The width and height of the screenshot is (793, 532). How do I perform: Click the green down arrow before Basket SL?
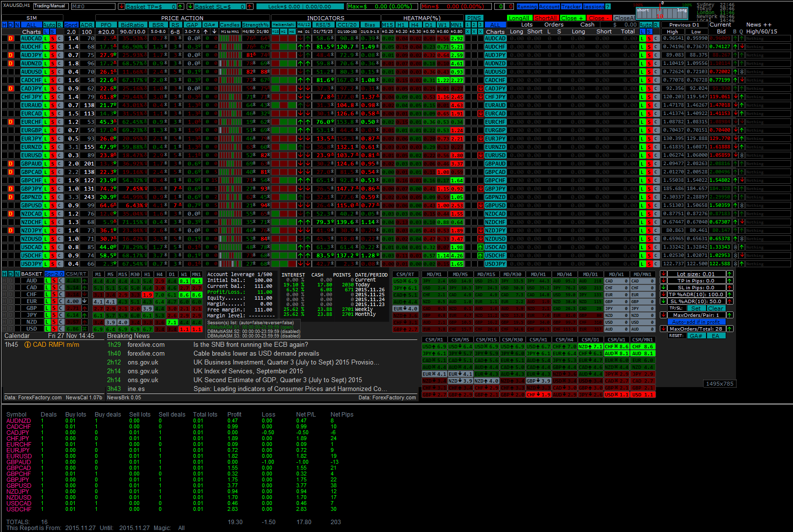(190, 6)
